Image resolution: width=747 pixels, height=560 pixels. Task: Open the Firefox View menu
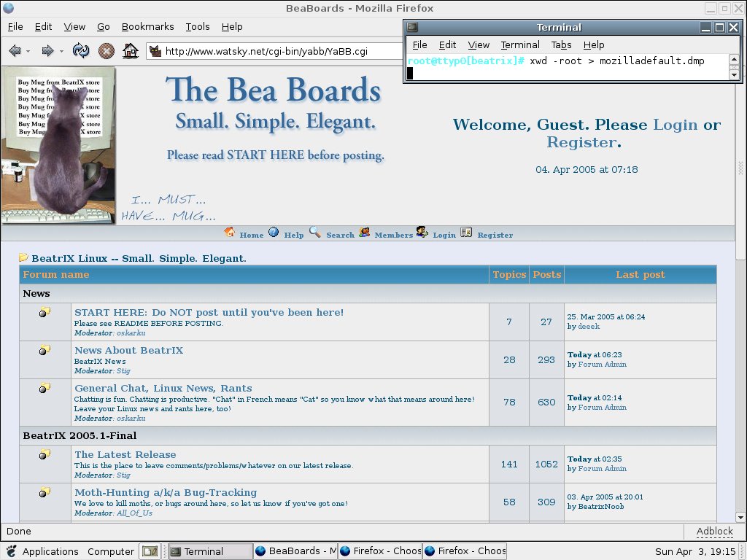point(74,27)
